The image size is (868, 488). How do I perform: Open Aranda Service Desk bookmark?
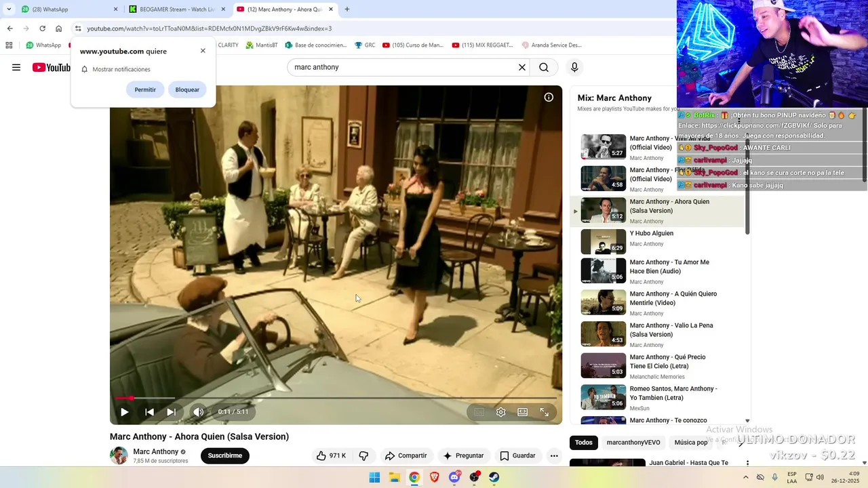(551, 45)
